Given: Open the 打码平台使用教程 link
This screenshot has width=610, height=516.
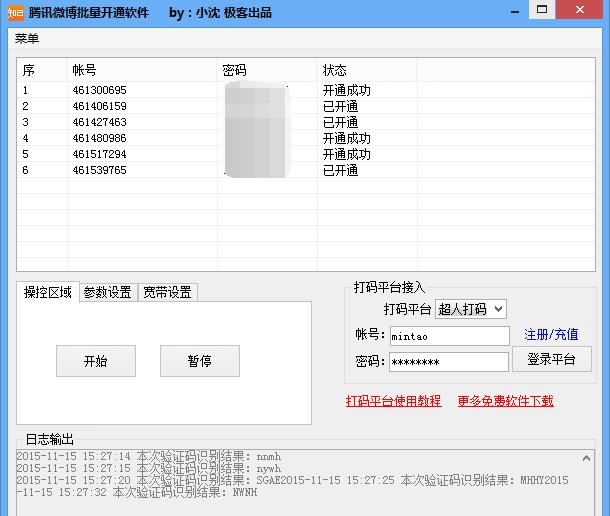Looking at the screenshot, I should (x=393, y=401).
